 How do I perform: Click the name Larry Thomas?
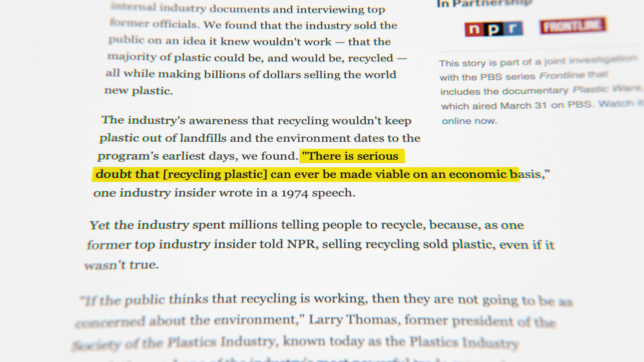(353, 320)
